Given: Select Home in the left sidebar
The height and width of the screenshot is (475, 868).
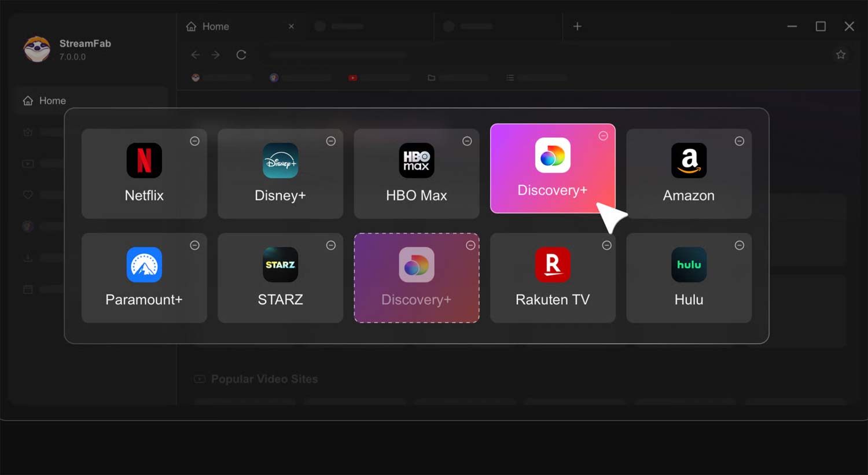Looking at the screenshot, I should [52, 101].
